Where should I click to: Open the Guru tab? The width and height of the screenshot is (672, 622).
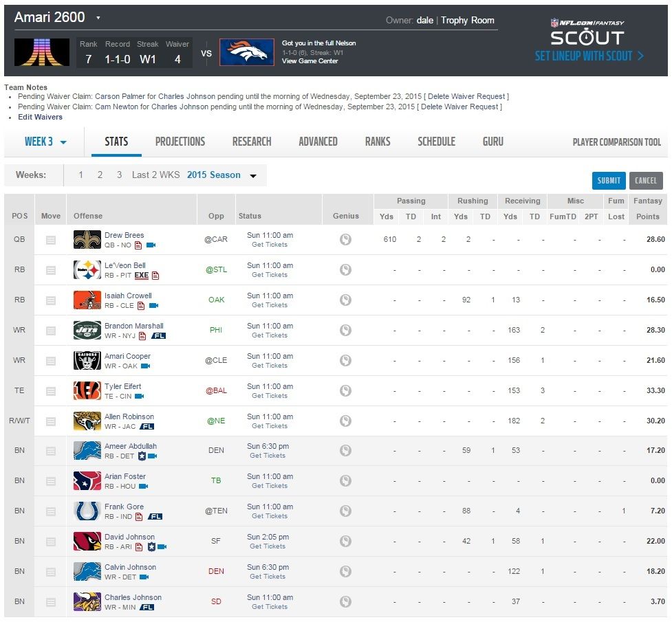tap(493, 142)
